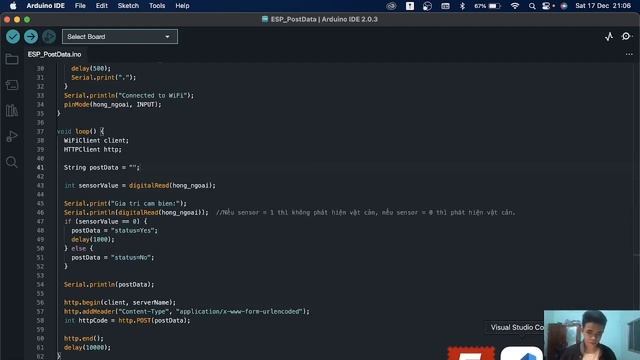This screenshot has height=360, width=640.
Task: Click the 'int sensorValue' code line
Action: (x=140, y=185)
